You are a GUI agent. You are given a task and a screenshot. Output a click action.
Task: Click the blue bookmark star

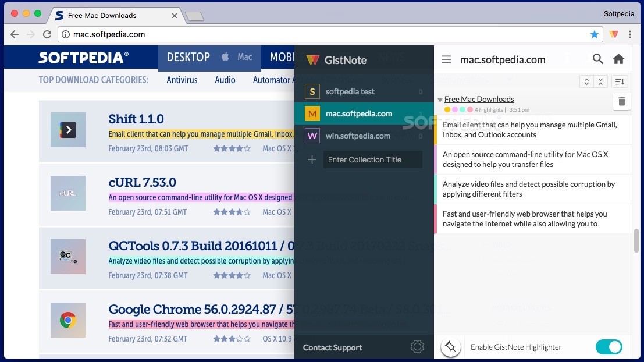pos(594,34)
